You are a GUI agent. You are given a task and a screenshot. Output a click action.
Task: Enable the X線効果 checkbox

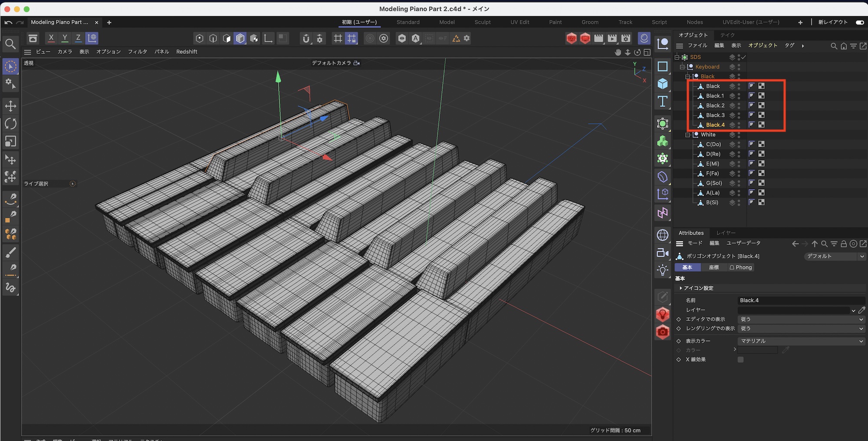coord(740,359)
